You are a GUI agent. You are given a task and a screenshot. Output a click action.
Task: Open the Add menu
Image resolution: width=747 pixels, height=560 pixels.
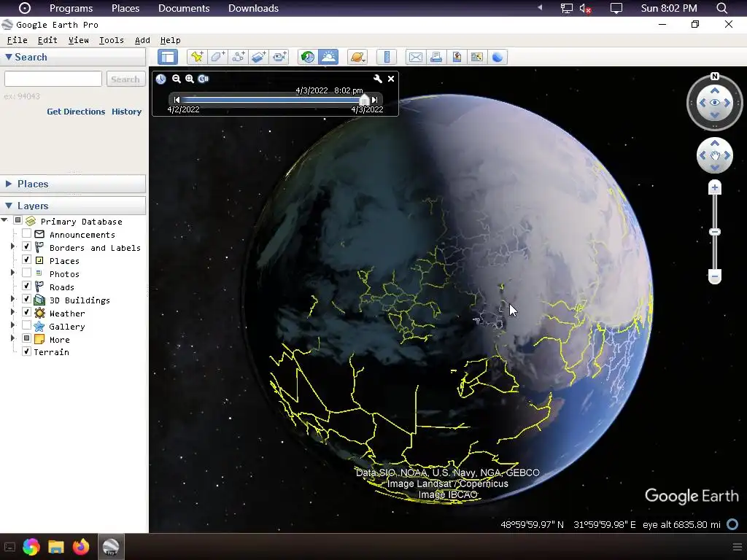(142, 41)
